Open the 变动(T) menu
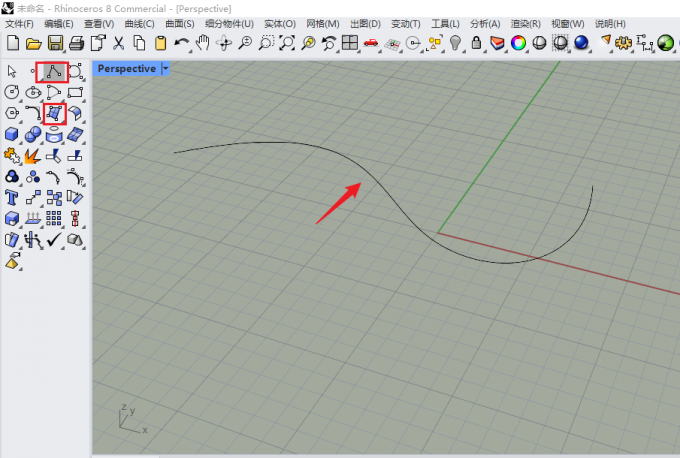680x458 pixels. click(x=405, y=24)
